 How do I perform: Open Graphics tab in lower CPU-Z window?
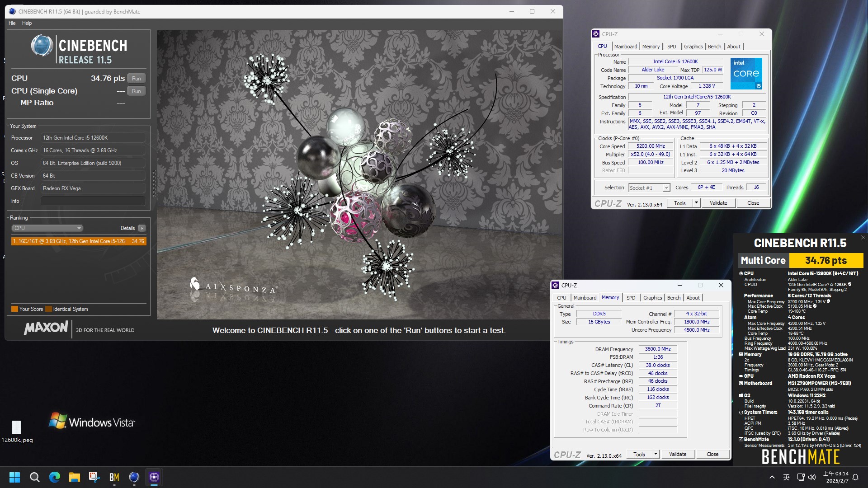(x=652, y=298)
